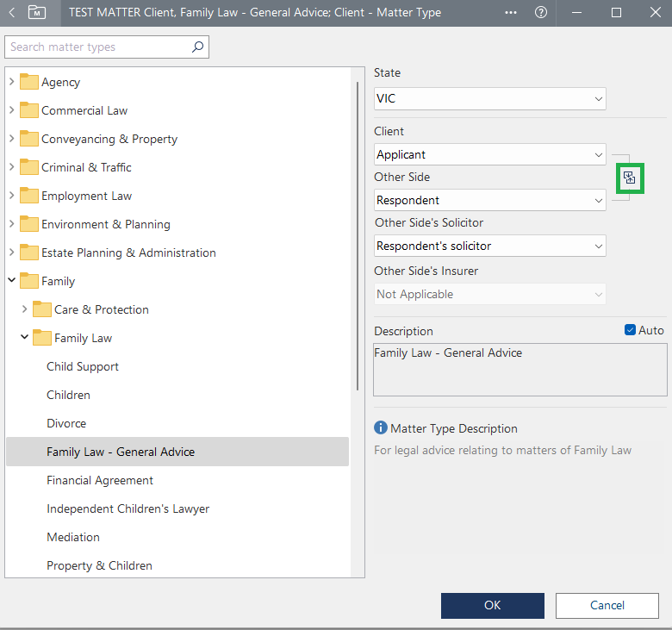Collapse the Family folder tree node

[12, 281]
